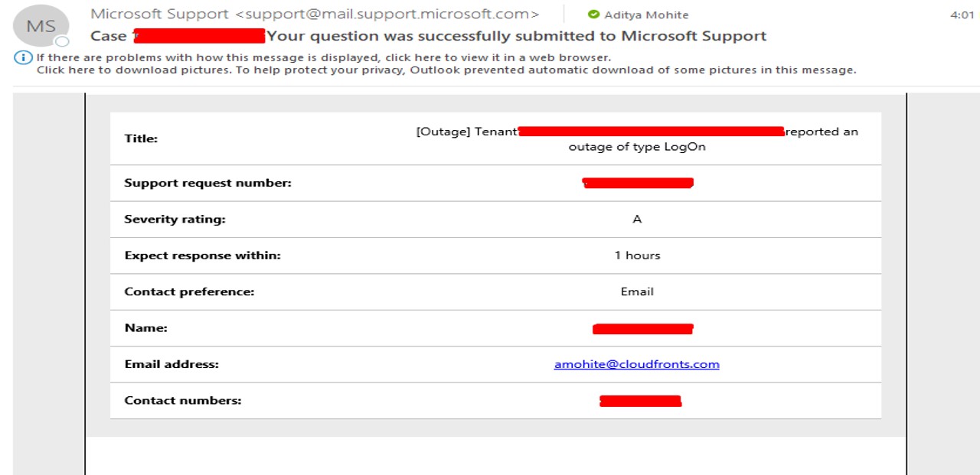The image size is (980, 475).
Task: Click the severity rating value "A"
Action: pyautogui.click(x=637, y=219)
